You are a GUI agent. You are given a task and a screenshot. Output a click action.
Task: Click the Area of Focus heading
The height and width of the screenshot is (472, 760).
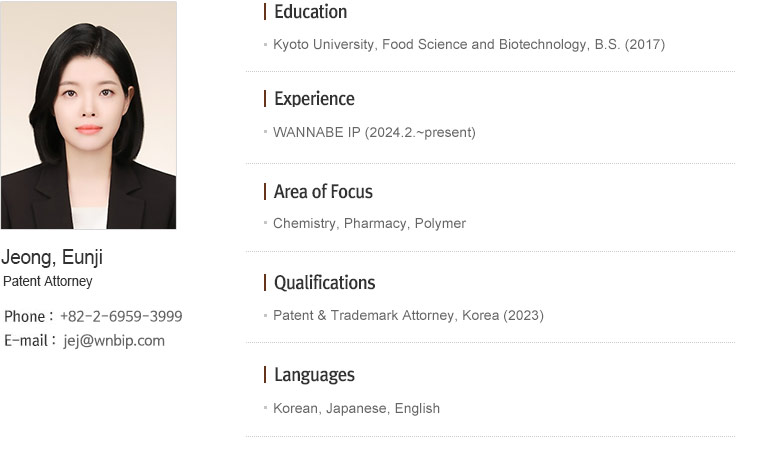323,192
